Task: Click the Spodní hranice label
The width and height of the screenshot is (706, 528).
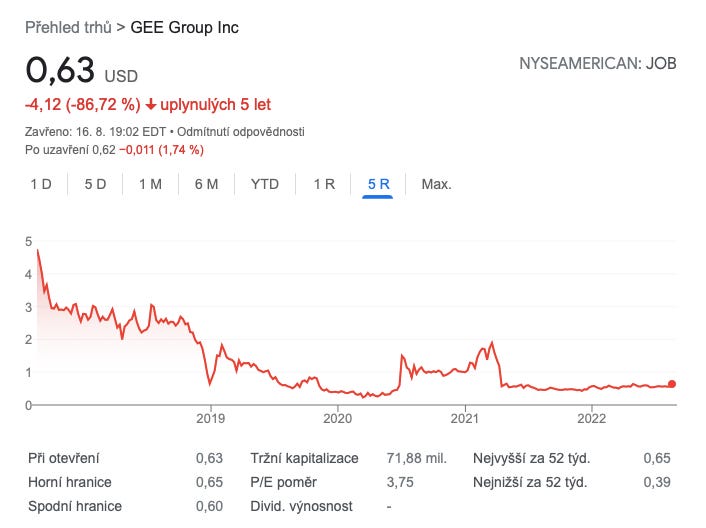Action: pos(75,506)
